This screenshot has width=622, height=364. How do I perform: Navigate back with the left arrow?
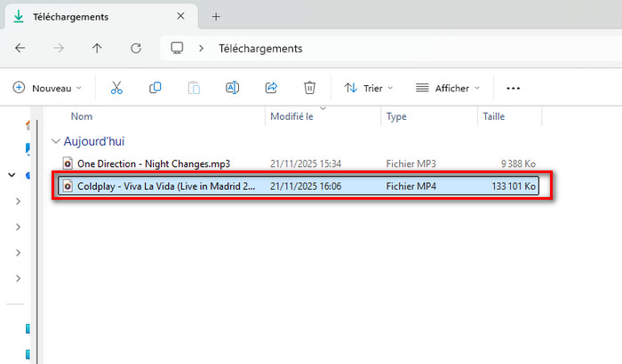(x=20, y=49)
